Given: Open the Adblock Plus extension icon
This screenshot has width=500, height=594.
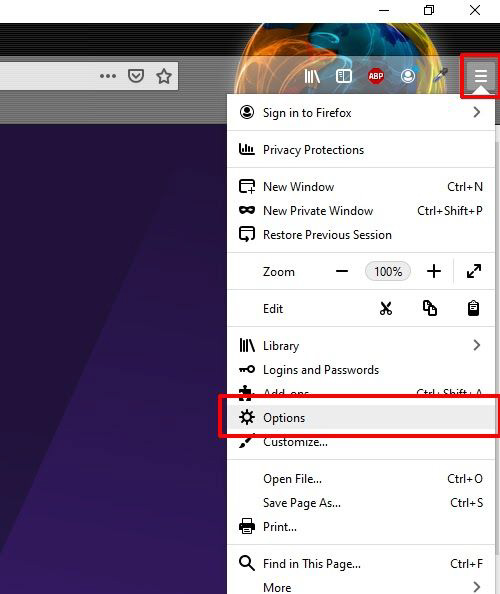Looking at the screenshot, I should tap(376, 76).
